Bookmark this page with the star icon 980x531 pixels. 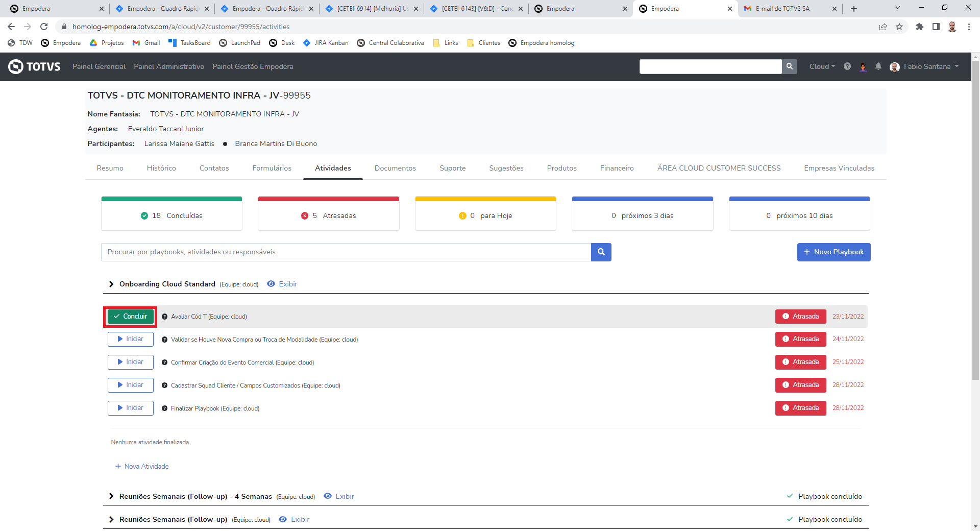coord(899,27)
